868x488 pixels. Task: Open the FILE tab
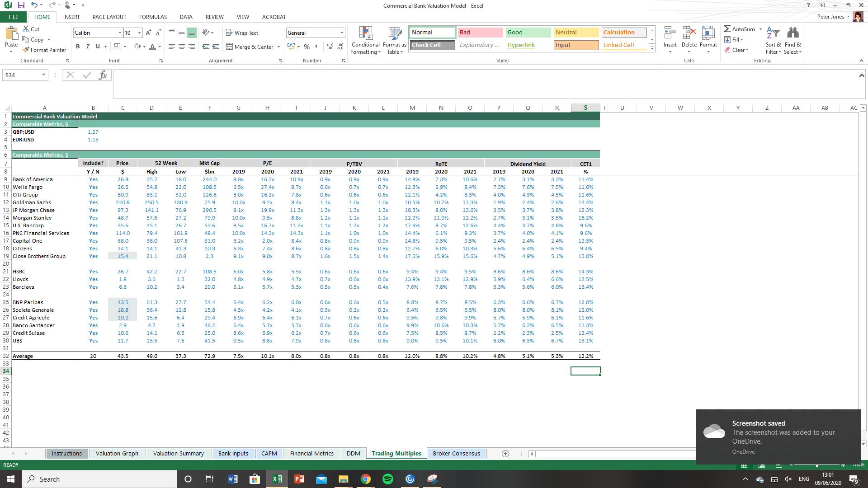14,17
